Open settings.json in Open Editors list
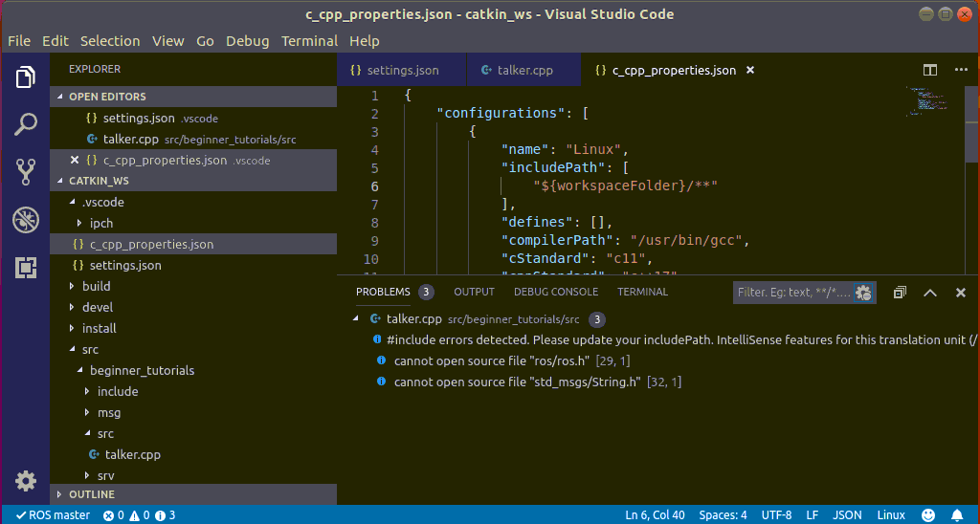Viewport: 980px width, 524px height. pos(193,118)
